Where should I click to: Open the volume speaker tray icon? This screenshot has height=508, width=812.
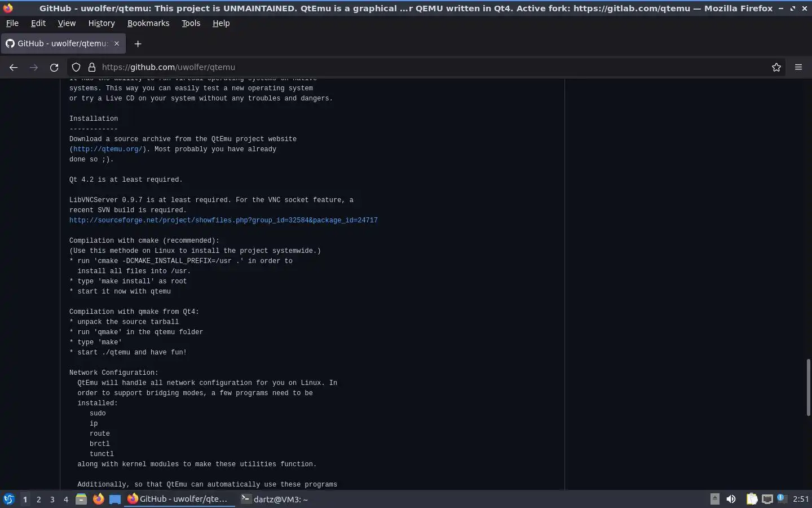pos(731,499)
